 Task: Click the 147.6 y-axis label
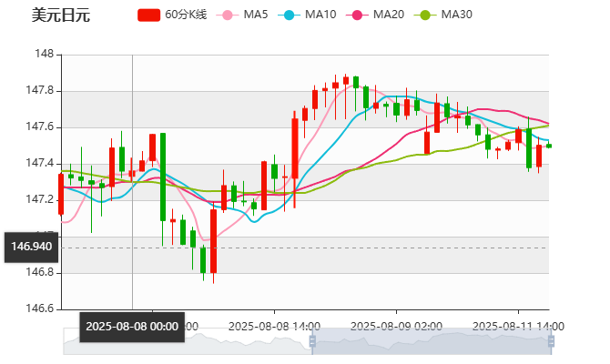(x=40, y=126)
